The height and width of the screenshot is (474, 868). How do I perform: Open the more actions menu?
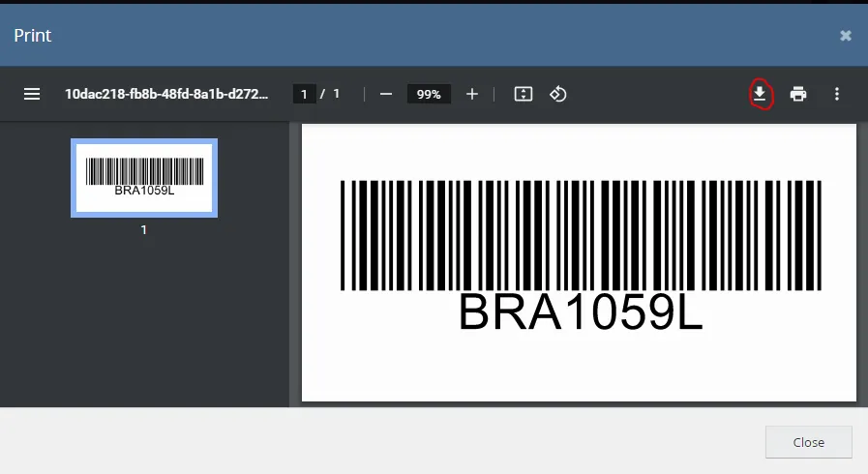837,94
